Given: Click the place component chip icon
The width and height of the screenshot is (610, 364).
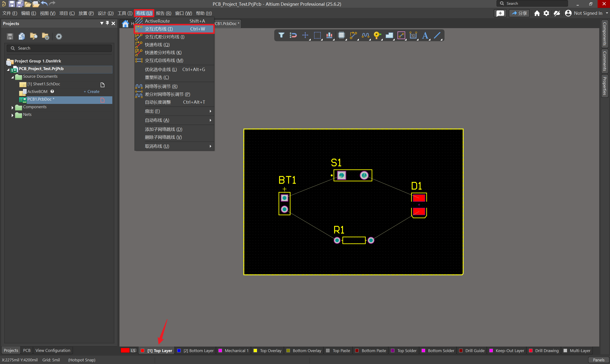Looking at the screenshot, I should coord(341,35).
